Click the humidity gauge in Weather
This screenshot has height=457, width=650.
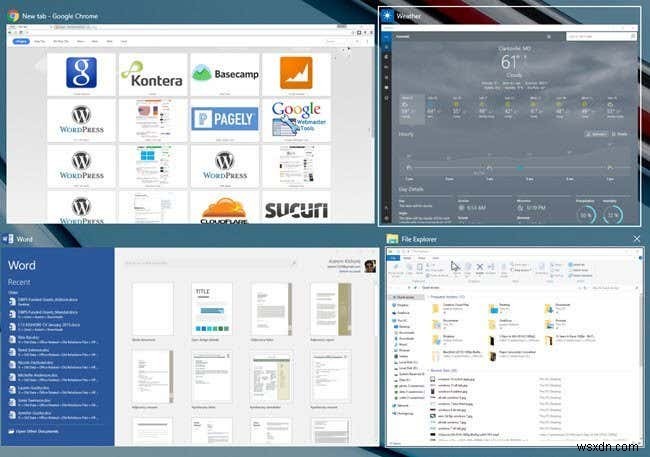pyautogui.click(x=613, y=215)
